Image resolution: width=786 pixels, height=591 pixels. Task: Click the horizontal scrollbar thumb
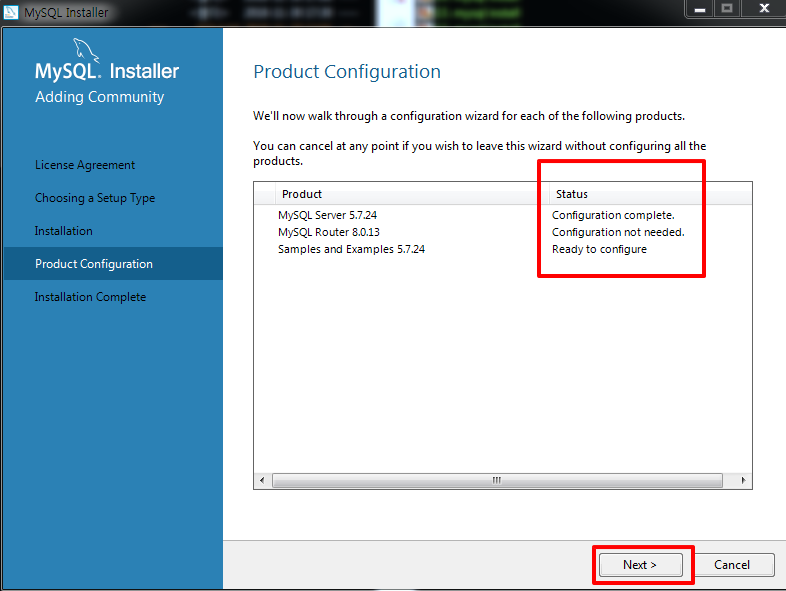(x=497, y=480)
